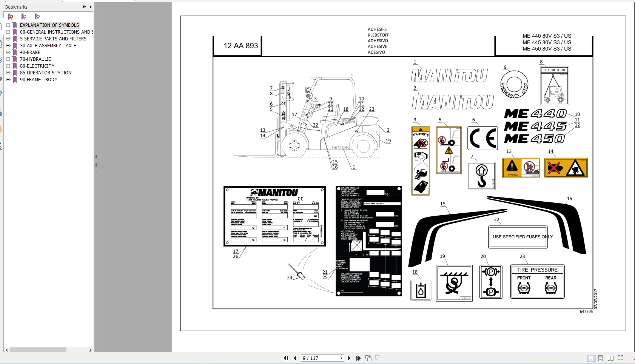Image resolution: width=635 pixels, height=364 pixels.
Task: Click the 12 AA 893 plate number
Action: 241,46
